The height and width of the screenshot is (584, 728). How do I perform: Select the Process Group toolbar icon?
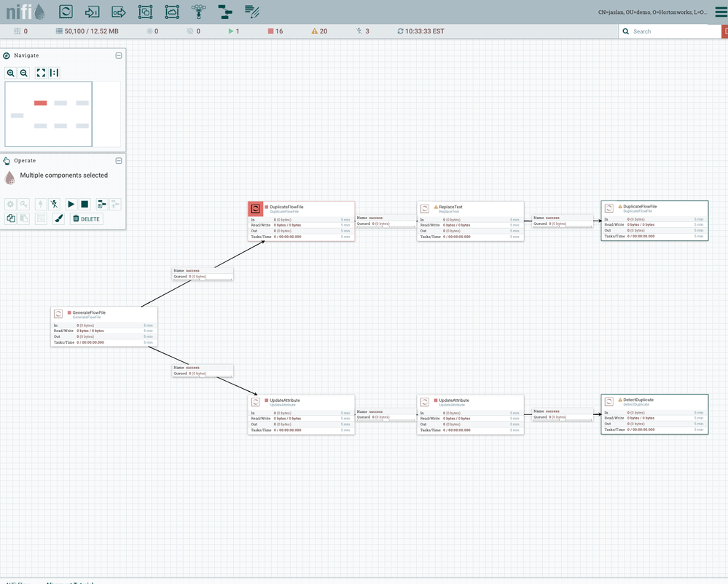click(145, 12)
